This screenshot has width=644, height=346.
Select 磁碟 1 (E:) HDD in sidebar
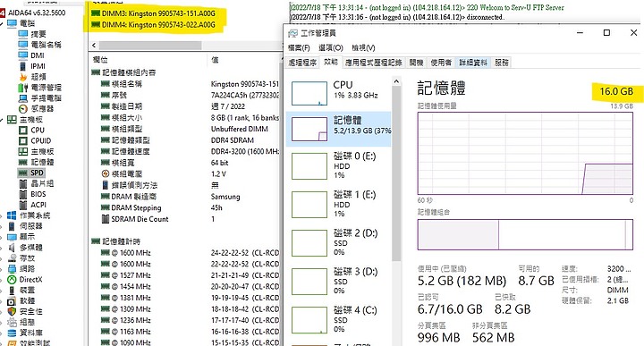(x=338, y=204)
